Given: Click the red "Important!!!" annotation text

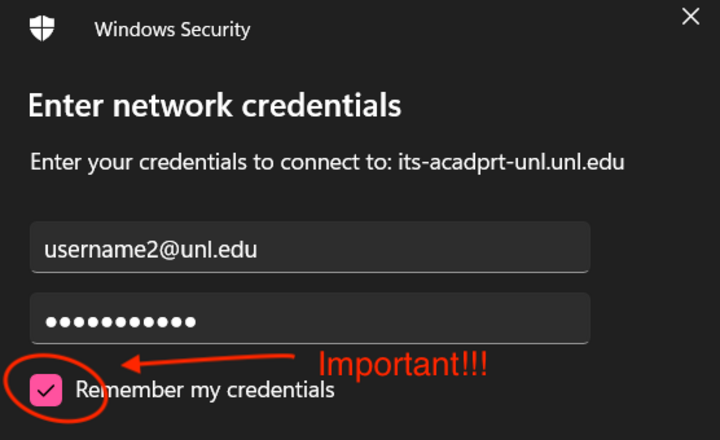Looking at the screenshot, I should click(403, 364).
